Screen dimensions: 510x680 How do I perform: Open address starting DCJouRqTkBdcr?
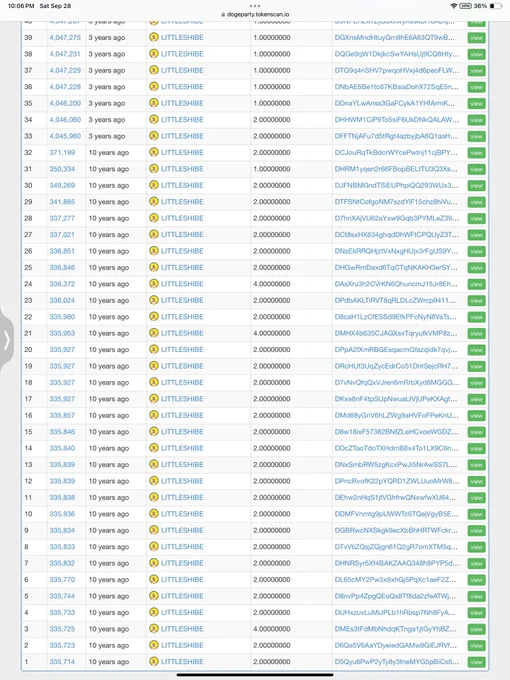[x=396, y=152]
